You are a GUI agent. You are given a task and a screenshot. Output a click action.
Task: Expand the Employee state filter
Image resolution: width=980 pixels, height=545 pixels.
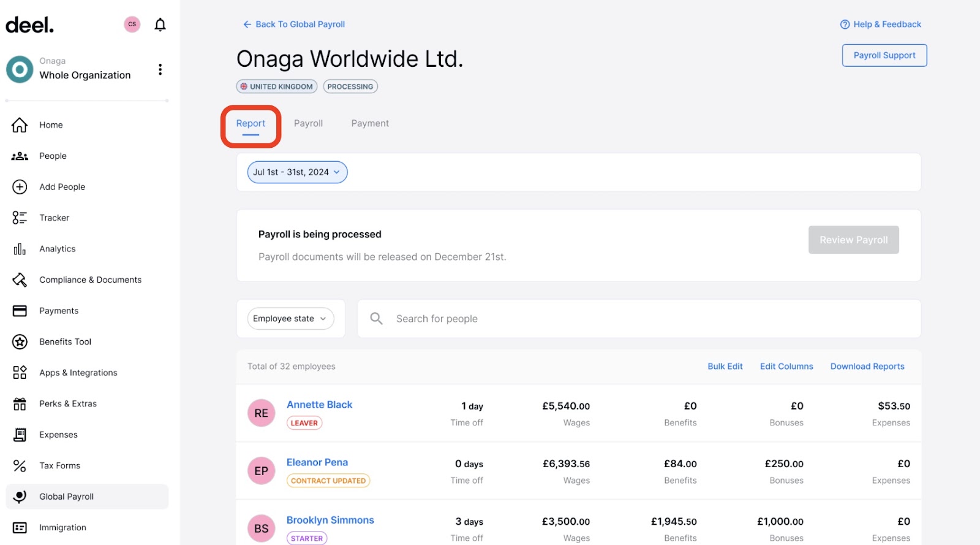(x=290, y=319)
